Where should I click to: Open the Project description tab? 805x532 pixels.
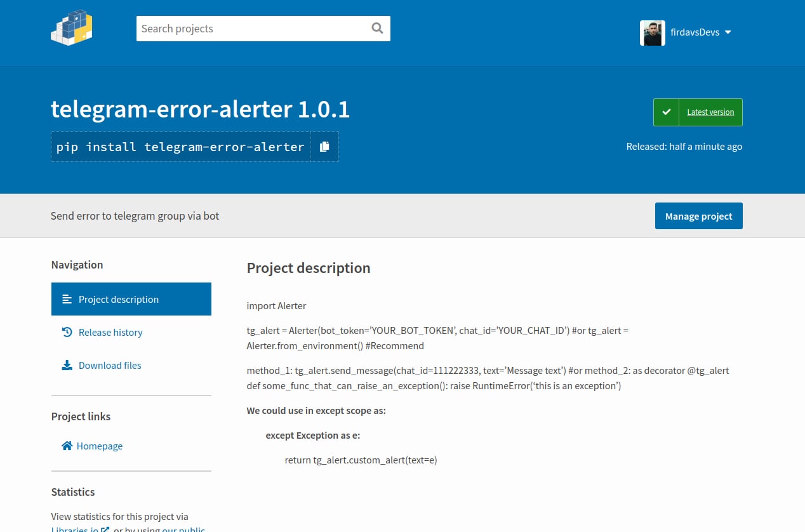click(x=131, y=299)
